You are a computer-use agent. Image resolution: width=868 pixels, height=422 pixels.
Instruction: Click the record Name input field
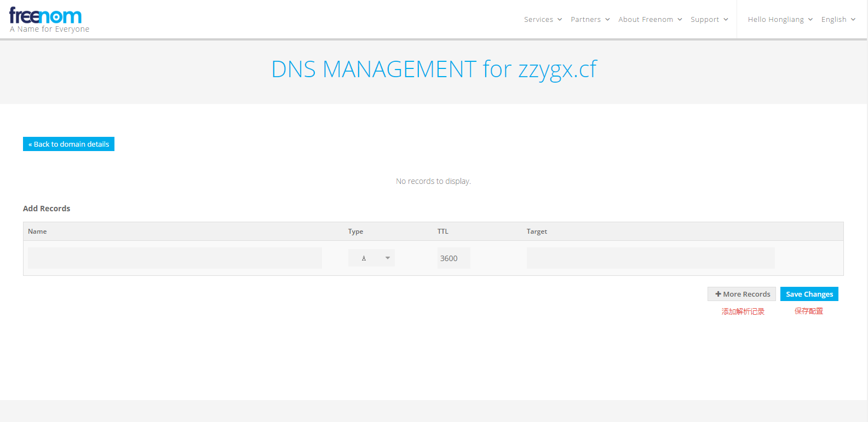pos(175,258)
